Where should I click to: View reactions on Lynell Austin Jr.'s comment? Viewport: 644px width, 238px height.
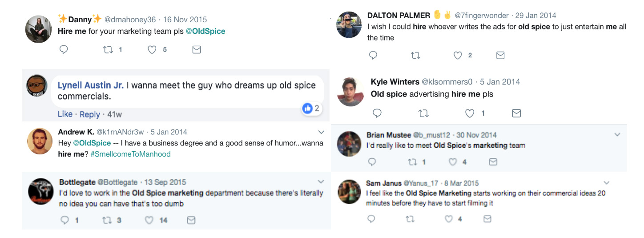[310, 108]
